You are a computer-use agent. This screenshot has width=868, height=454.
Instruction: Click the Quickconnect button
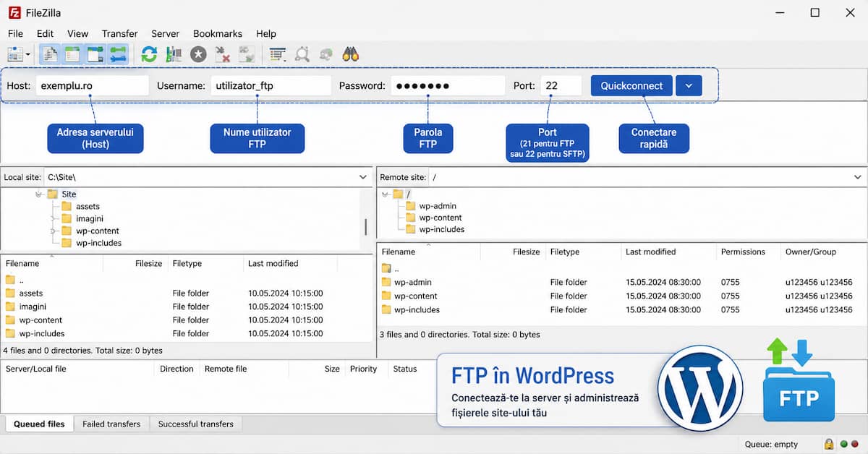(x=631, y=85)
